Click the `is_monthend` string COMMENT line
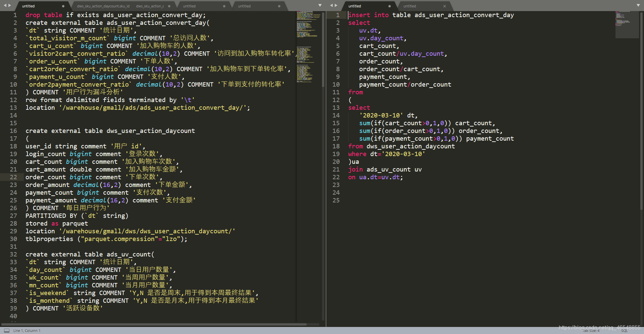Viewport: 644px width, 334px height. point(142,300)
